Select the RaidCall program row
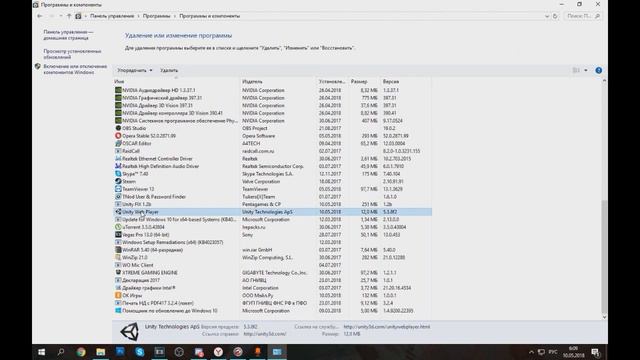The height and width of the screenshot is (360, 640). tap(272, 151)
